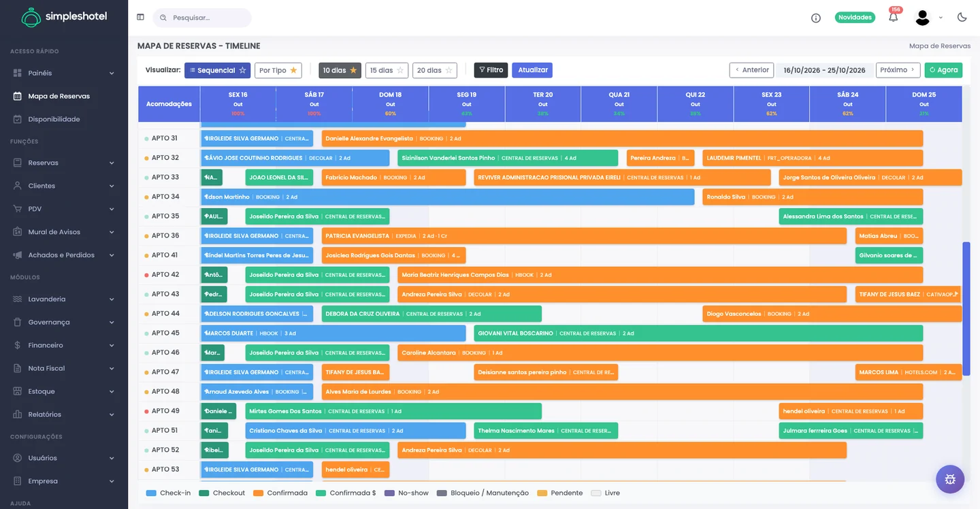The image size is (980, 509).
Task: Click the Disponibilidade sidebar icon
Action: coord(18,119)
